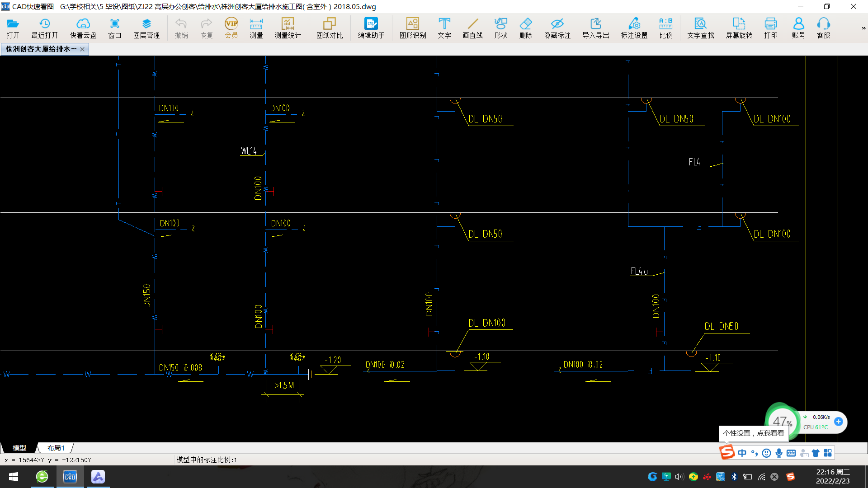This screenshot has width=868, height=488.
Task: Open 图层管理 layer manager
Action: (146, 28)
